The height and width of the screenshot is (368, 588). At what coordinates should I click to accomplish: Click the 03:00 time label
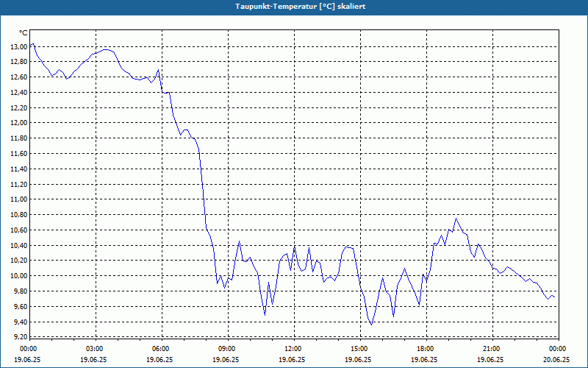96,349
